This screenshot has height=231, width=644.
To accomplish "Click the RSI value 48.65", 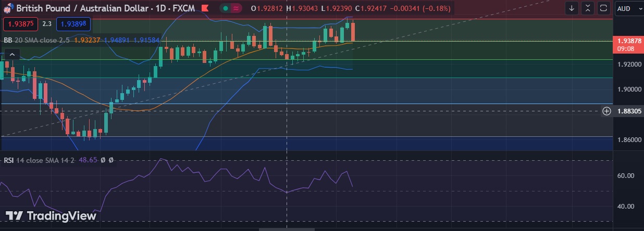I will point(88,160).
